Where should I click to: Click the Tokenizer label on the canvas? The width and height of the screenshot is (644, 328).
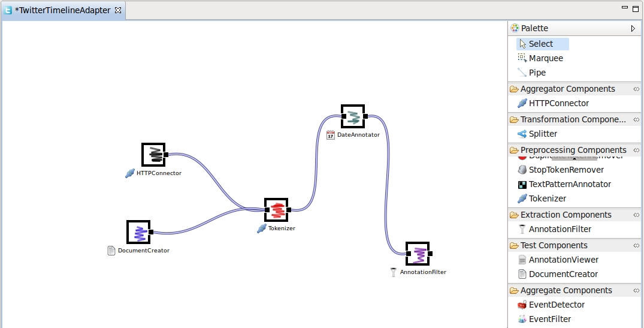click(282, 228)
